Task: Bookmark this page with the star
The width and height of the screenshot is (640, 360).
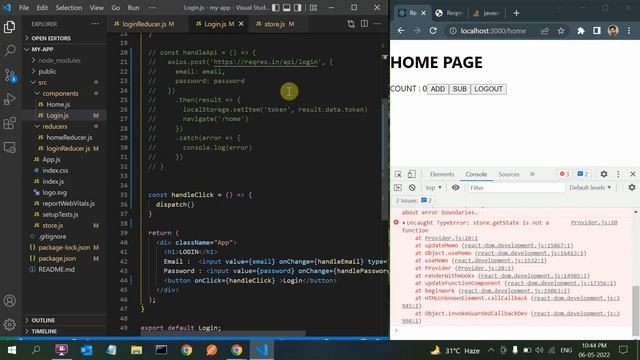Action: [x=561, y=31]
